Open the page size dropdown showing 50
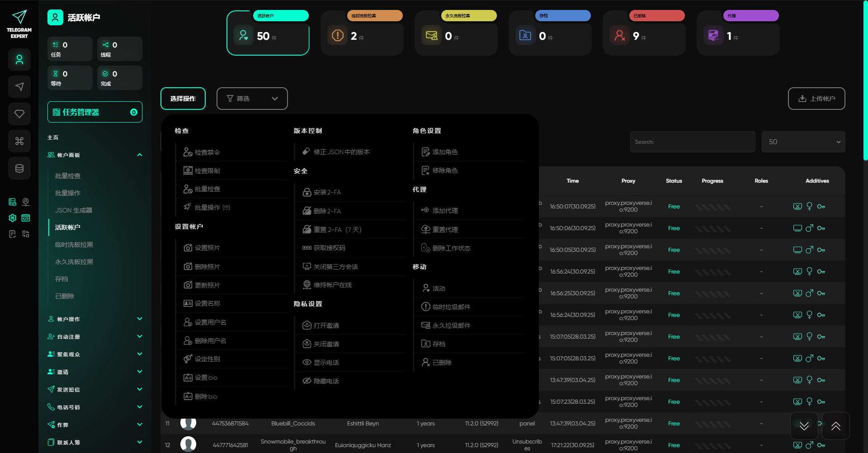The height and width of the screenshot is (453, 868). (x=803, y=142)
